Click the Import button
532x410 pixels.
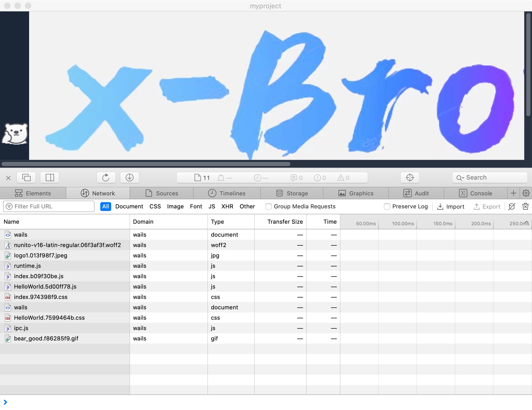coord(451,207)
